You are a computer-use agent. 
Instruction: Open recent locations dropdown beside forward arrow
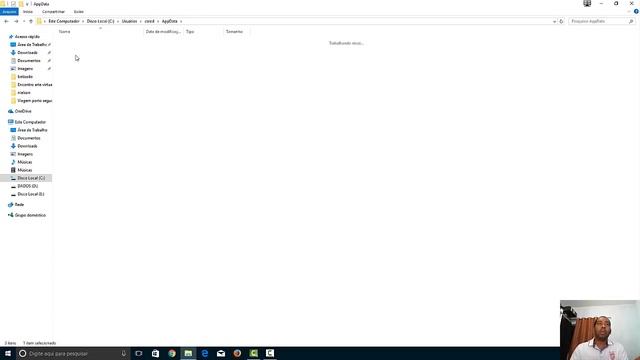click(24, 21)
